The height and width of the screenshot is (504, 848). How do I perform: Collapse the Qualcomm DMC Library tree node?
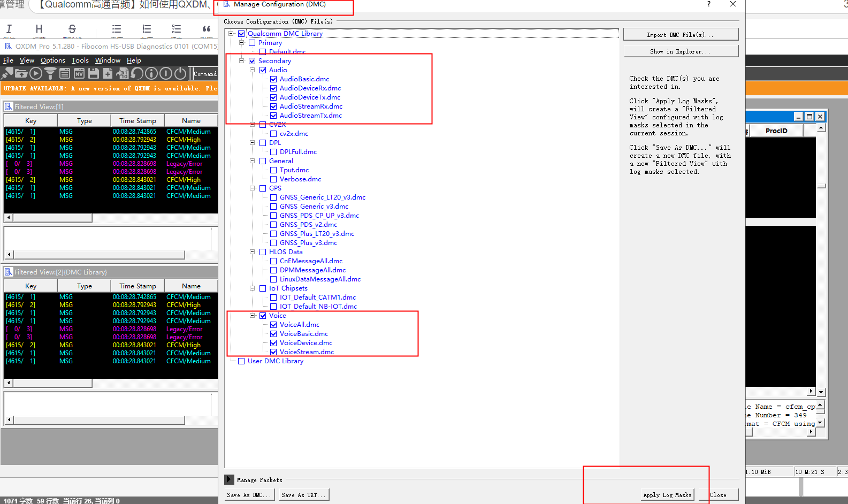pyautogui.click(x=231, y=34)
